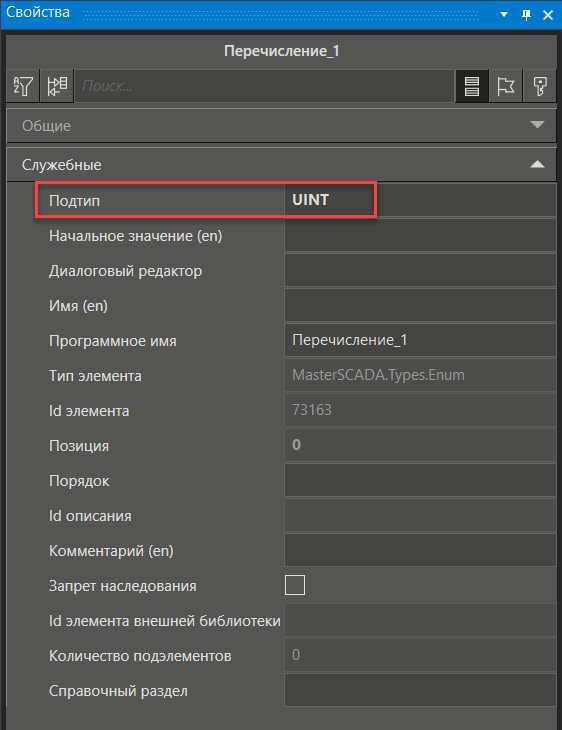Screen dimensions: 562x730
Task: Toggle Запрет наследования checkbox
Action: (x=295, y=585)
